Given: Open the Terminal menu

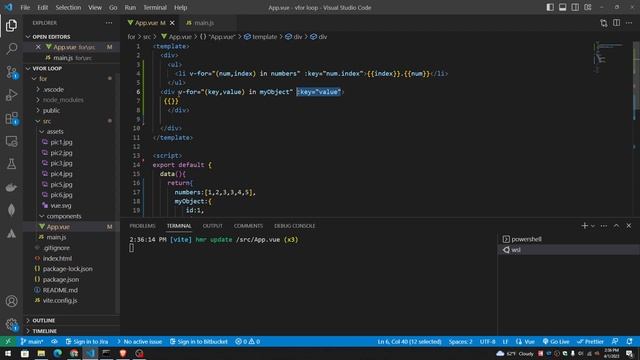Looking at the screenshot, I should (155, 7).
